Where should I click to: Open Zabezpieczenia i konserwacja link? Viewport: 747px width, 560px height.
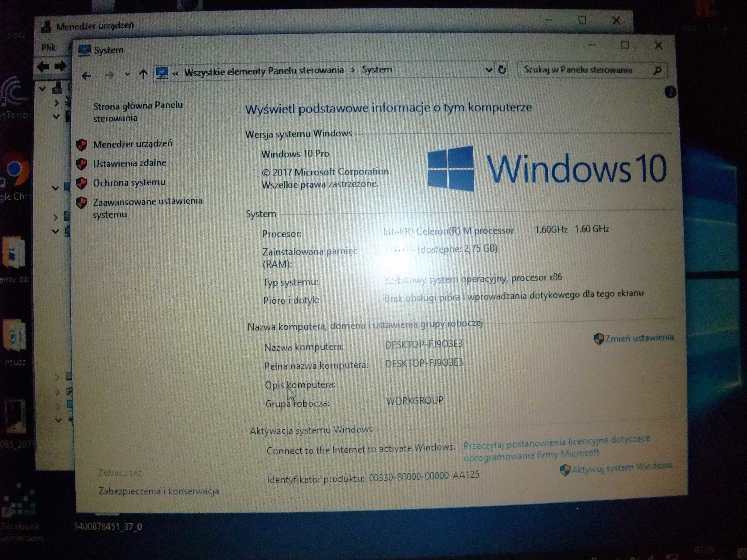click(158, 491)
